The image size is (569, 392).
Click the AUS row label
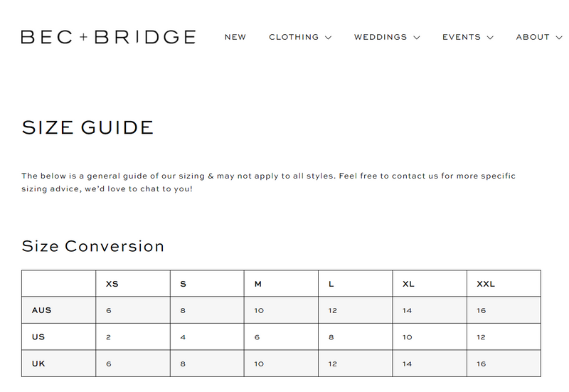coord(41,310)
